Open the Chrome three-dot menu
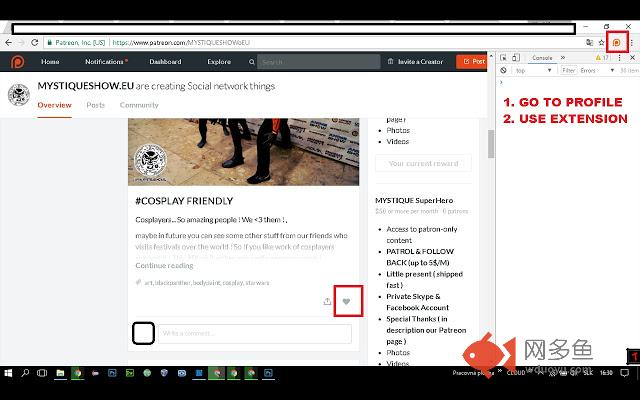 631,42
